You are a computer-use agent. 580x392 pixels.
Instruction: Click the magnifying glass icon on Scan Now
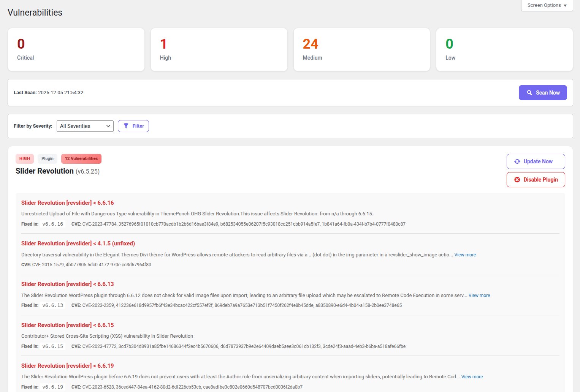point(529,92)
